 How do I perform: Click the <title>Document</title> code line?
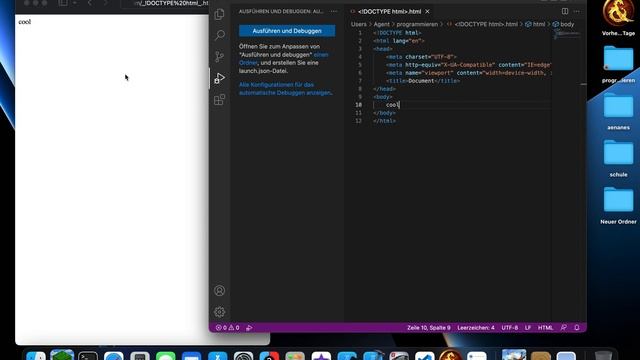tap(423, 81)
